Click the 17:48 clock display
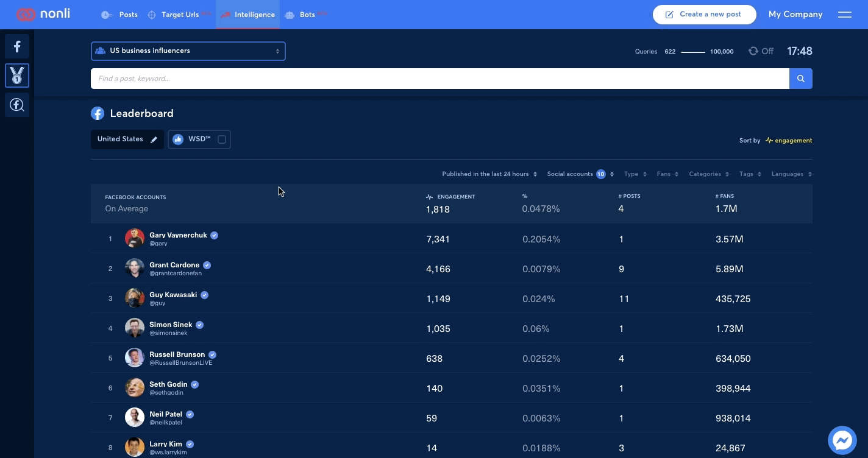 coord(800,51)
